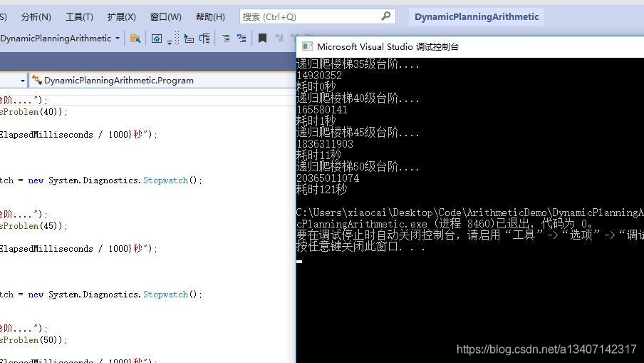The image size is (644, 363).
Task: Toggle the bookmark icon
Action: [262, 39]
